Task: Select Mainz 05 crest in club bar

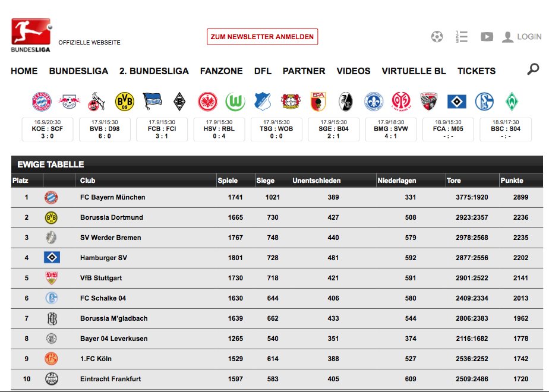Action: (401, 102)
